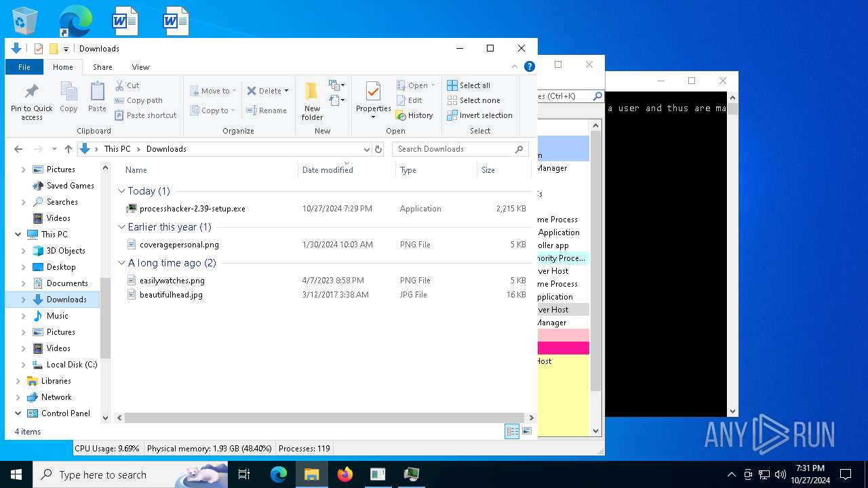Collapse the Earlier this year group

tap(122, 227)
